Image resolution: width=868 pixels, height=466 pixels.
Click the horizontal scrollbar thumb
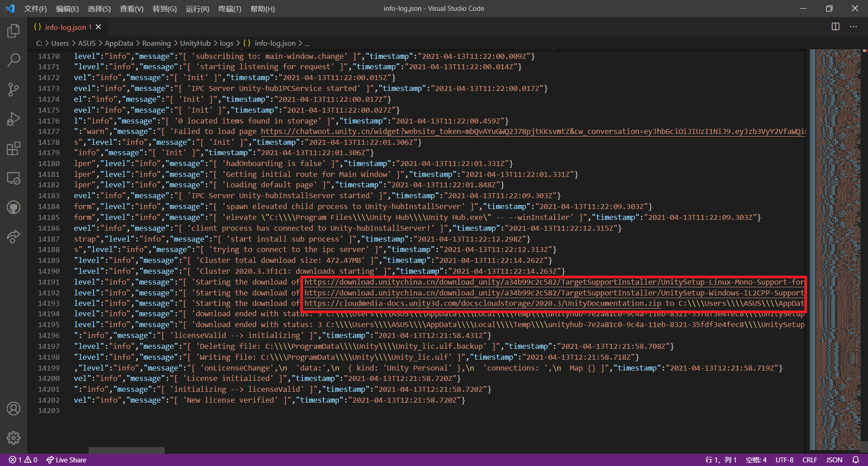[x=127, y=451]
